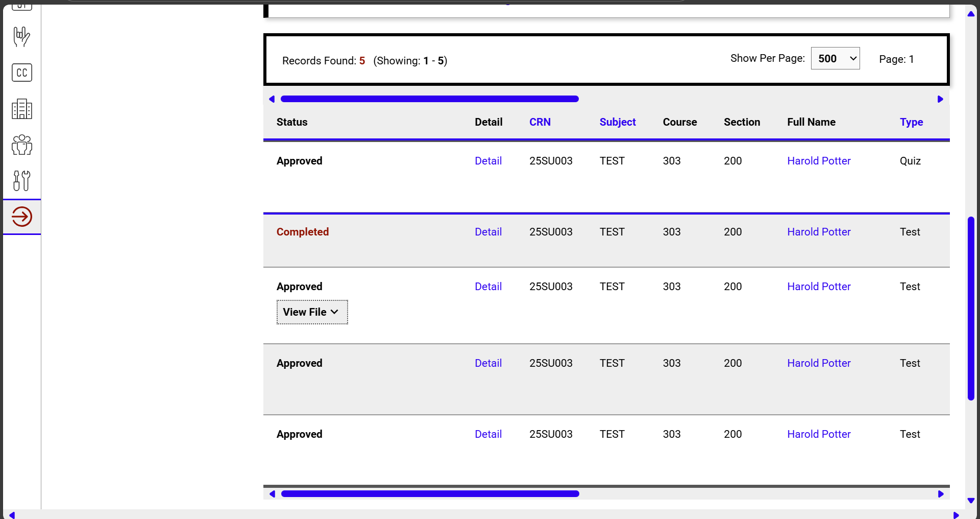Click the red logout arrow icon
Image resolution: width=980 pixels, height=519 pixels.
pyautogui.click(x=21, y=217)
